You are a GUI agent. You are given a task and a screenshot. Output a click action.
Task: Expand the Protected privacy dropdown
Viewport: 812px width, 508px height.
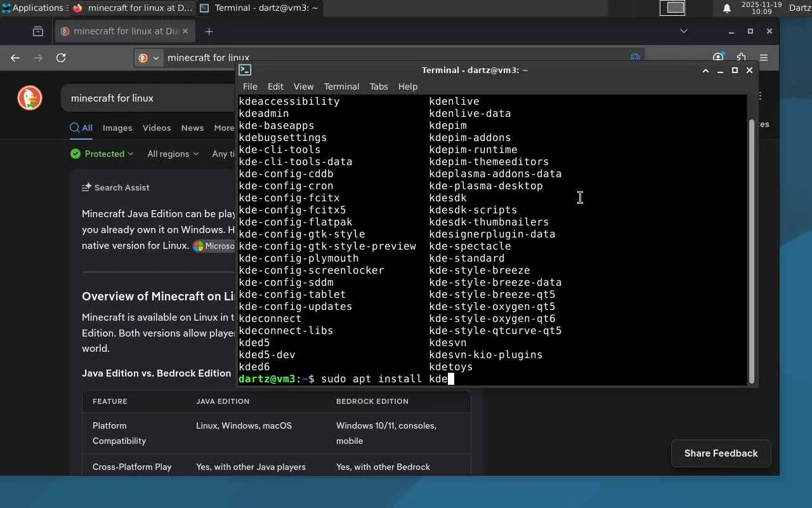(x=102, y=154)
